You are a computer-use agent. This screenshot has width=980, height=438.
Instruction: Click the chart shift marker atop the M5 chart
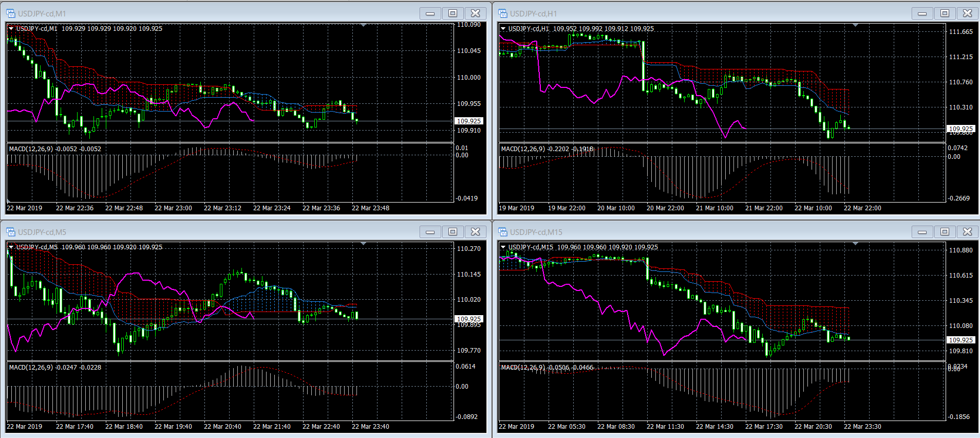click(364, 244)
